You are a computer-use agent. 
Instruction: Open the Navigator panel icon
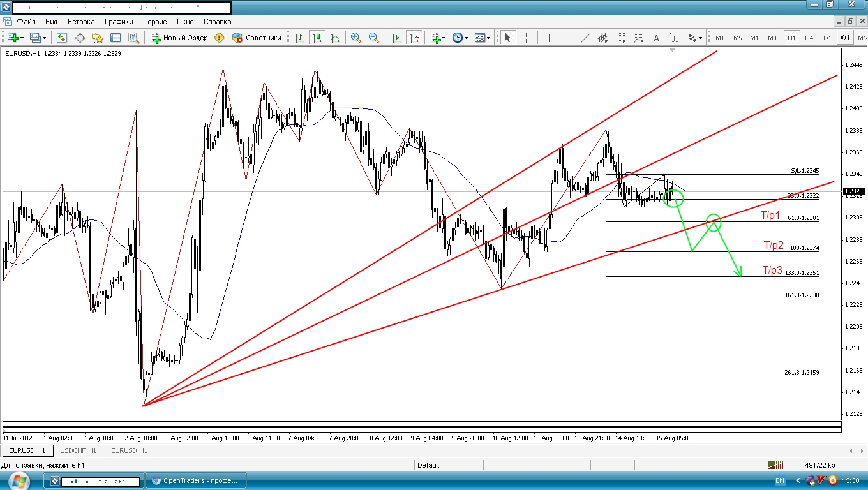pos(98,38)
